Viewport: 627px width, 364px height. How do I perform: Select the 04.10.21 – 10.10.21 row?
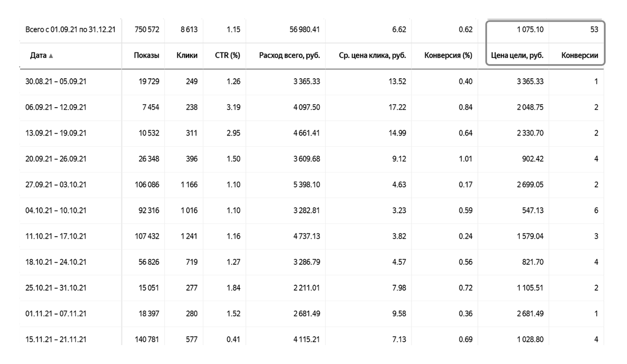coord(56,210)
